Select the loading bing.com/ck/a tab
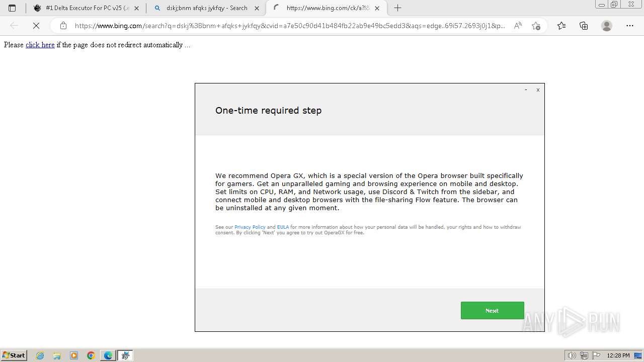Image resolution: width=644 pixels, height=362 pixels. click(x=327, y=8)
